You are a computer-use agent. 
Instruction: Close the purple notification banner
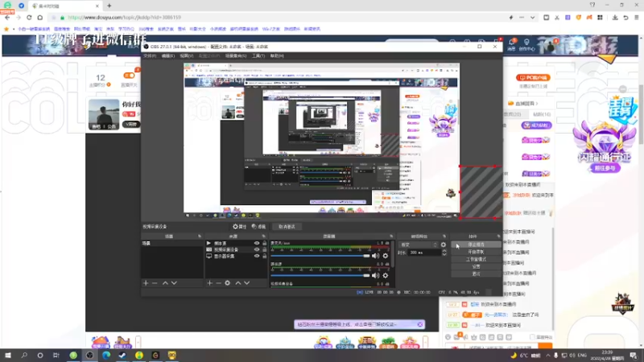pos(419,324)
